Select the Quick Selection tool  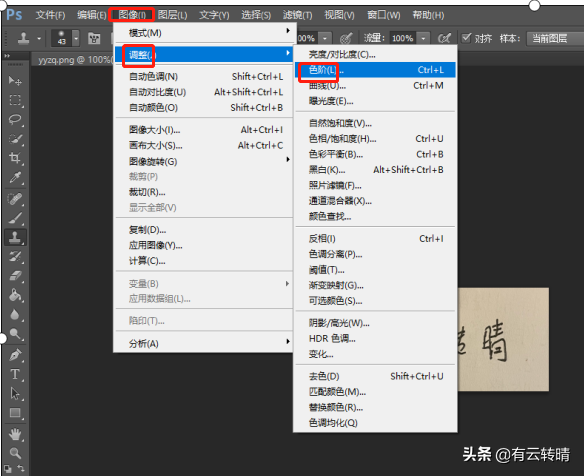(15, 139)
